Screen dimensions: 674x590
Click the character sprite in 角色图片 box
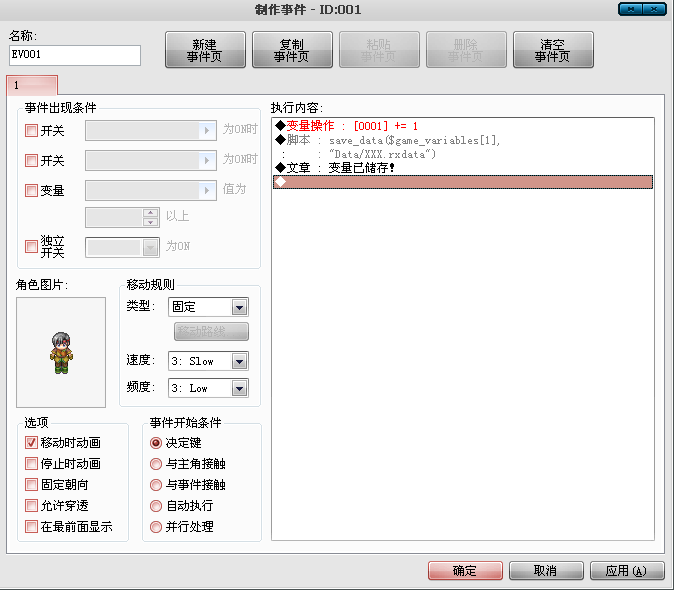(x=61, y=353)
